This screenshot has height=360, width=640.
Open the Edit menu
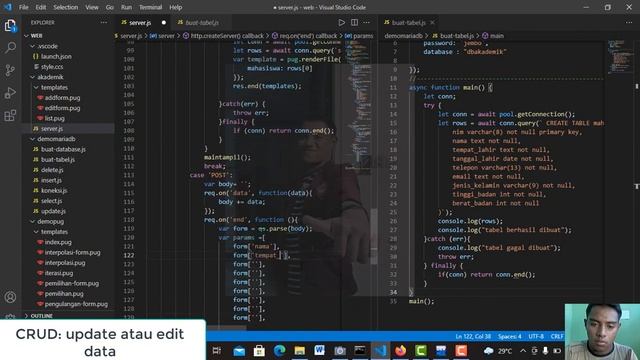pos(40,7)
